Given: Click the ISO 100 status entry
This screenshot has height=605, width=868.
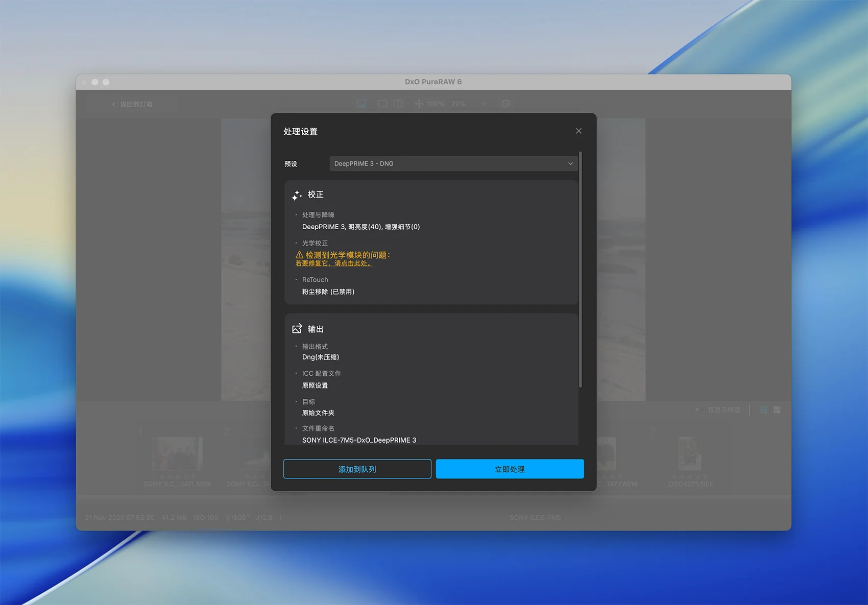Looking at the screenshot, I should 206,518.
